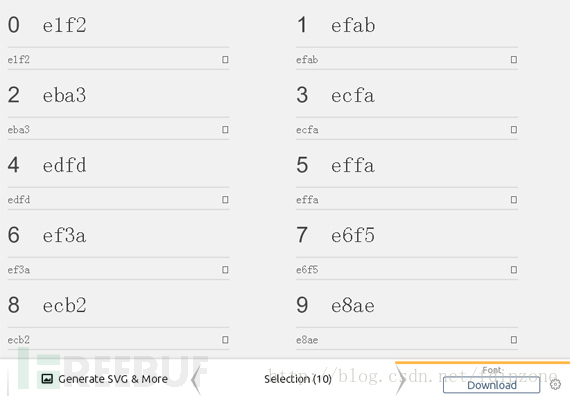Select the glyph 1 icon preview
Viewport: 570px width, 396px height.
[302, 25]
